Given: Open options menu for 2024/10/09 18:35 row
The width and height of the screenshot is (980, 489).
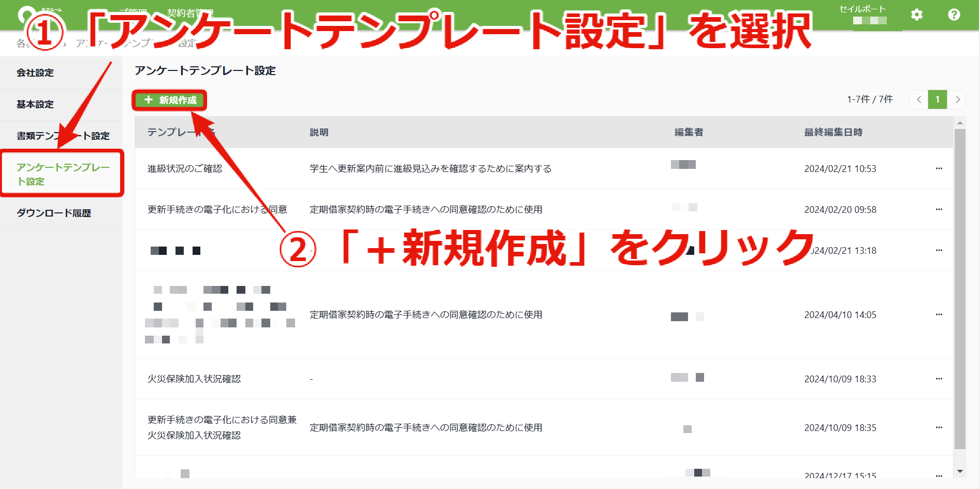Looking at the screenshot, I should [x=939, y=427].
